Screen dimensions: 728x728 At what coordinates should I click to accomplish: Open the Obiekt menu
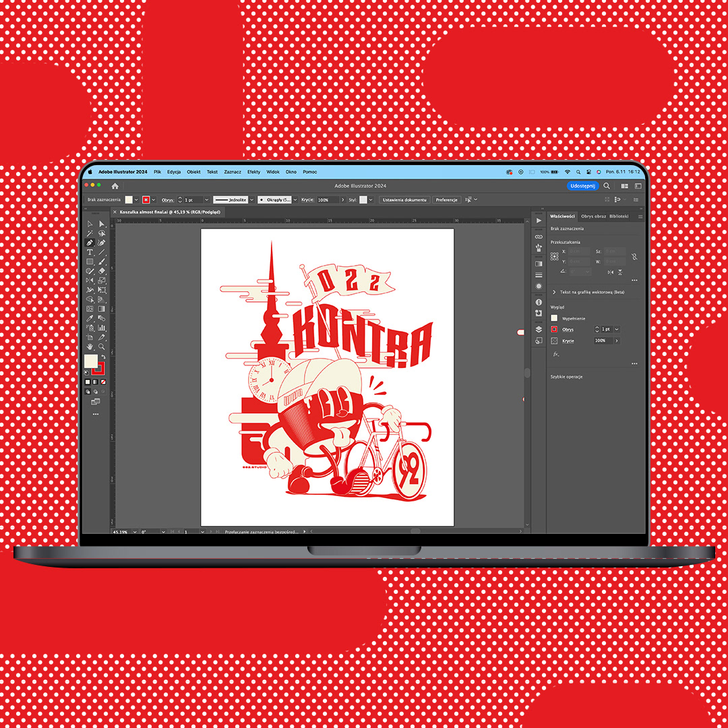coord(193,172)
